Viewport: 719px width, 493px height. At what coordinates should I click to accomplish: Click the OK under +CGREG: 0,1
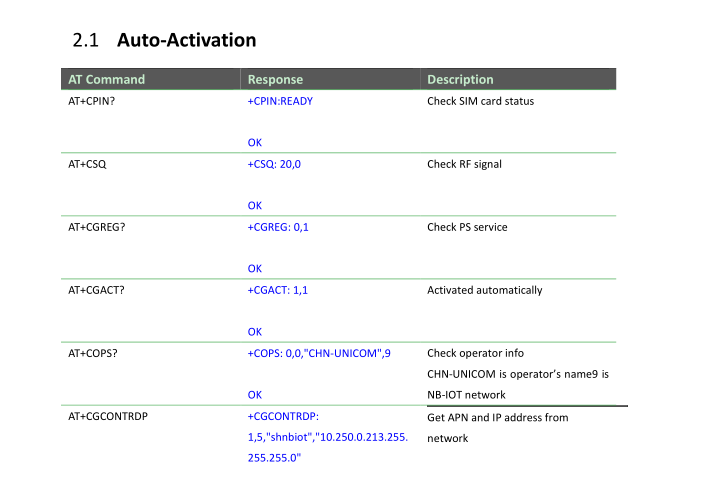point(254,269)
